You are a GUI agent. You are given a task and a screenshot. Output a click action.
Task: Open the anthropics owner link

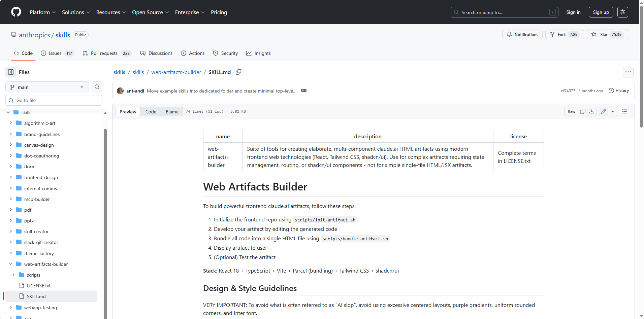point(34,35)
